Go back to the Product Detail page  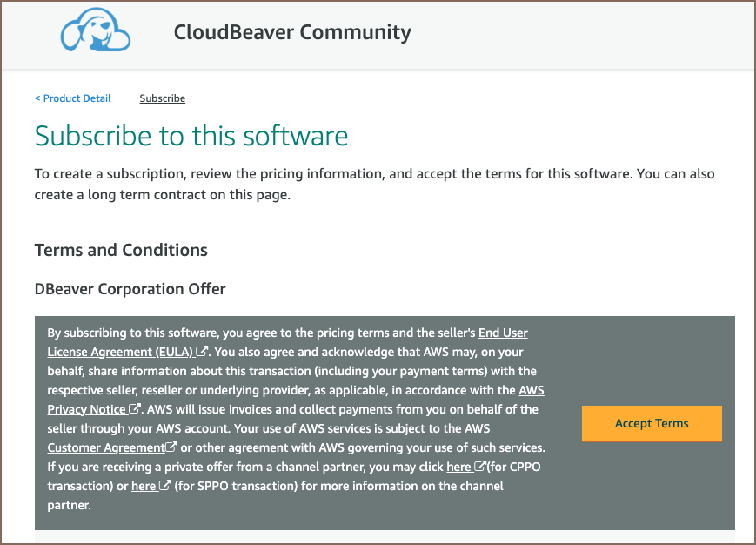(x=77, y=98)
